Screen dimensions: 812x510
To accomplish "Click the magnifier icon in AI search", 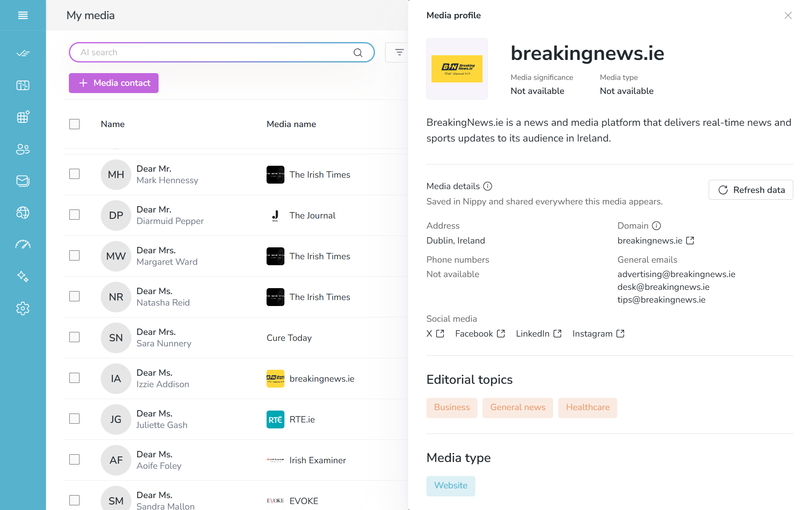I will (x=358, y=52).
